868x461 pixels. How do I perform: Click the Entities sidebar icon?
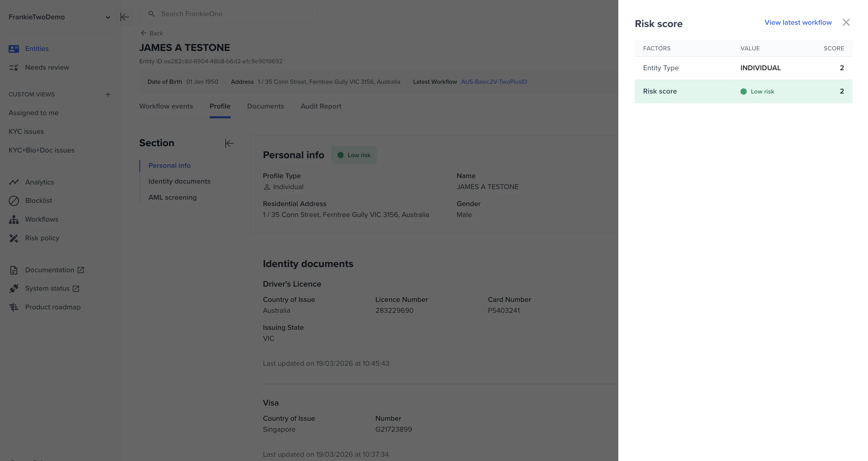[x=14, y=49]
